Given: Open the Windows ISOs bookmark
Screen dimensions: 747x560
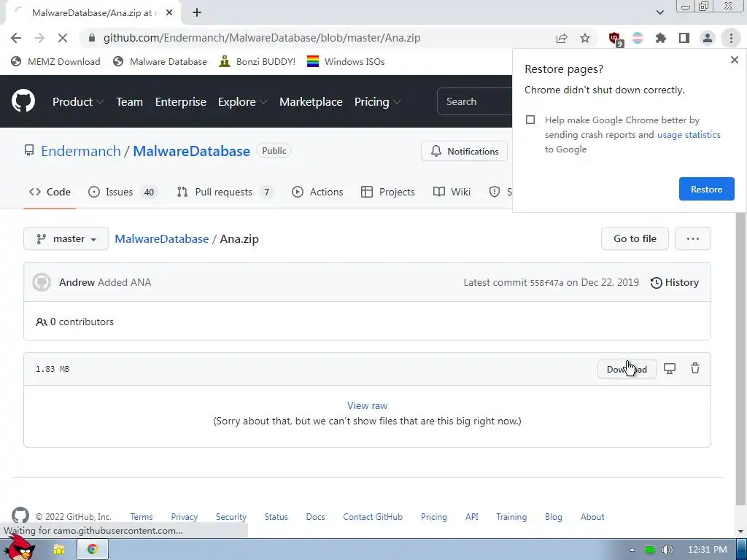Looking at the screenshot, I should pos(346,61).
